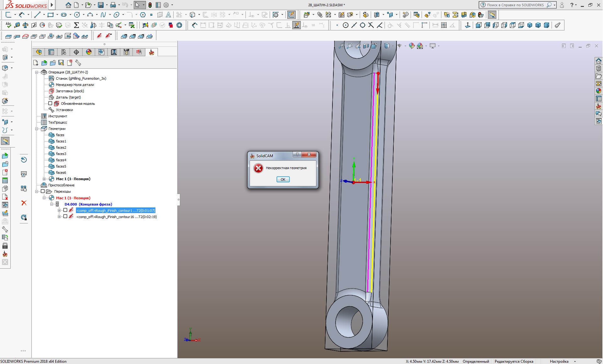Open help in the SolidCAM dialog

297,154
